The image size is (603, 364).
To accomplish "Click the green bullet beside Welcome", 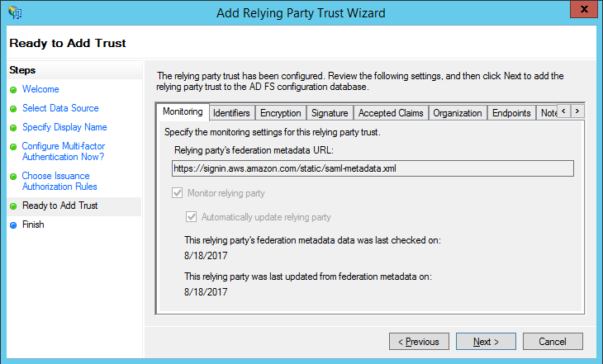I will (13, 90).
